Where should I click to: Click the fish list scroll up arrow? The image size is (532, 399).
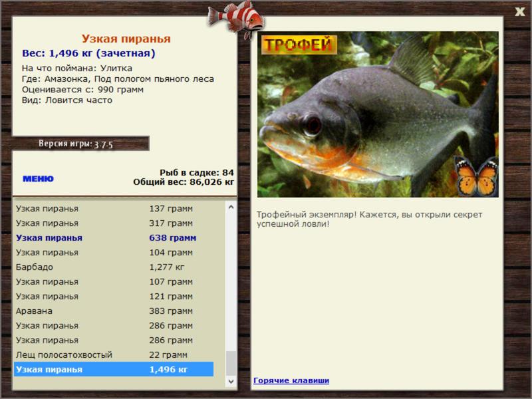231,207
